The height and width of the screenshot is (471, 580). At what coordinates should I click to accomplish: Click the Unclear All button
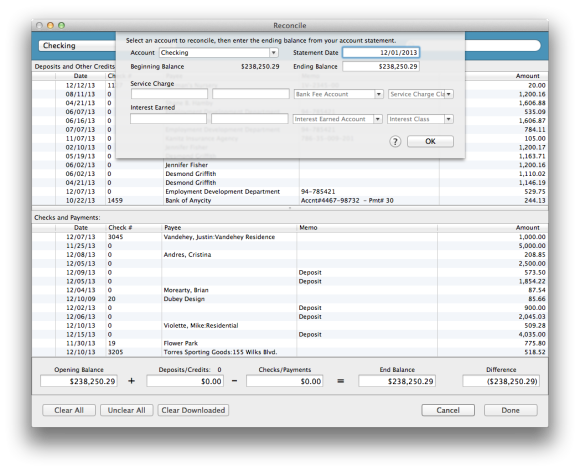click(x=127, y=410)
